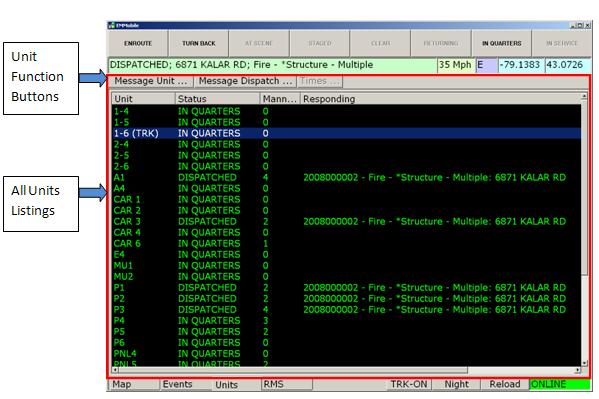Select unit row P6
The height and width of the screenshot is (399, 599).
click(346, 343)
